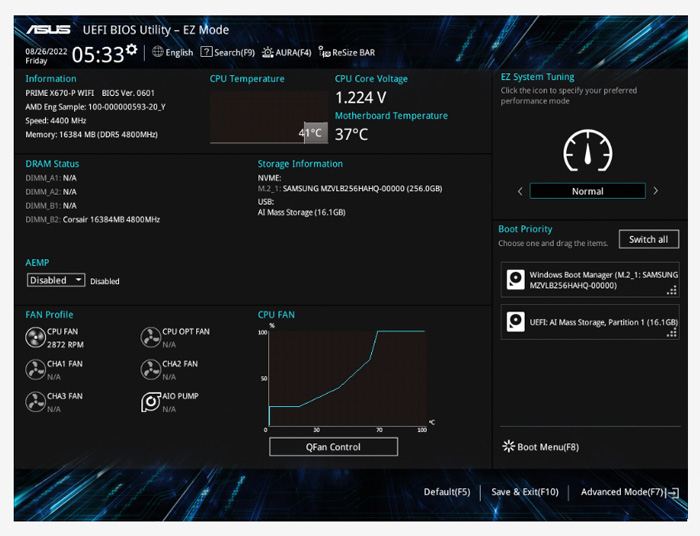700x536 pixels.
Task: Open Search(F9)
Action: click(228, 52)
